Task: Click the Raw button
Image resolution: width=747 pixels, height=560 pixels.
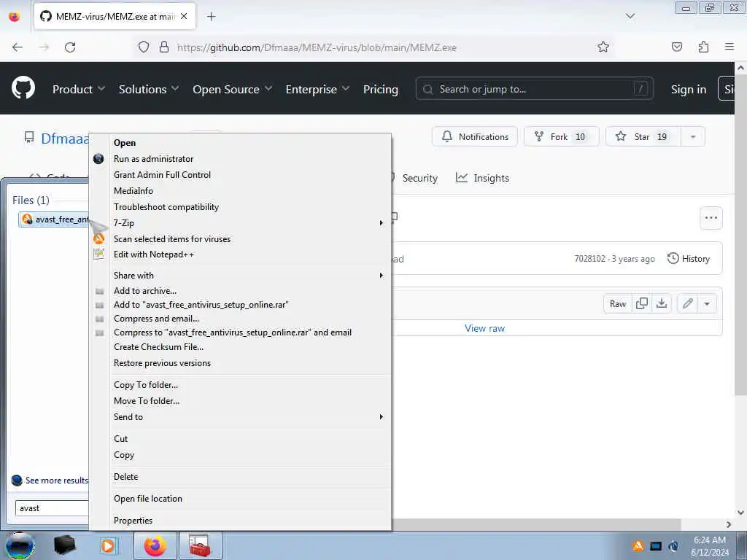Action: coord(618,304)
